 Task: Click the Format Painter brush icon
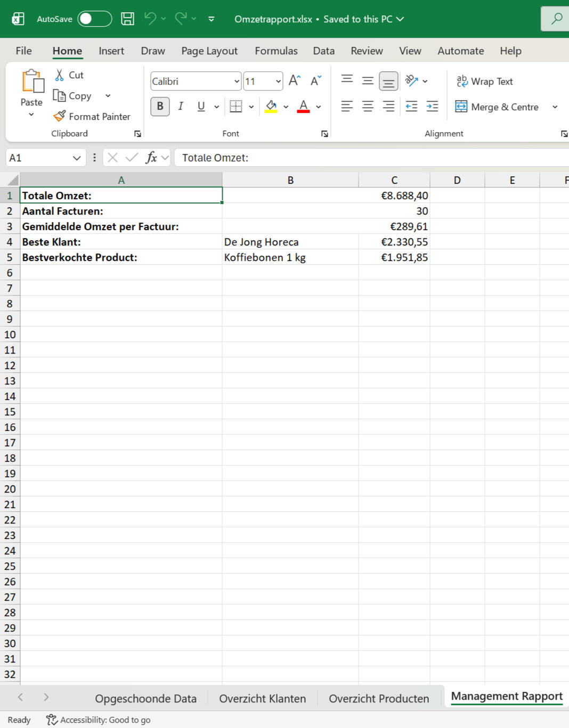coord(59,116)
